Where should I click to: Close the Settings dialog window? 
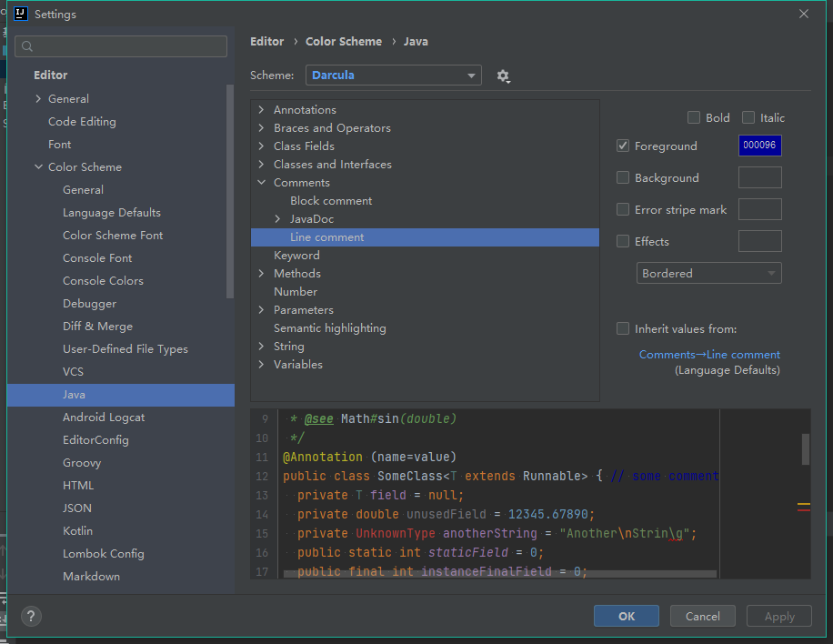click(803, 14)
